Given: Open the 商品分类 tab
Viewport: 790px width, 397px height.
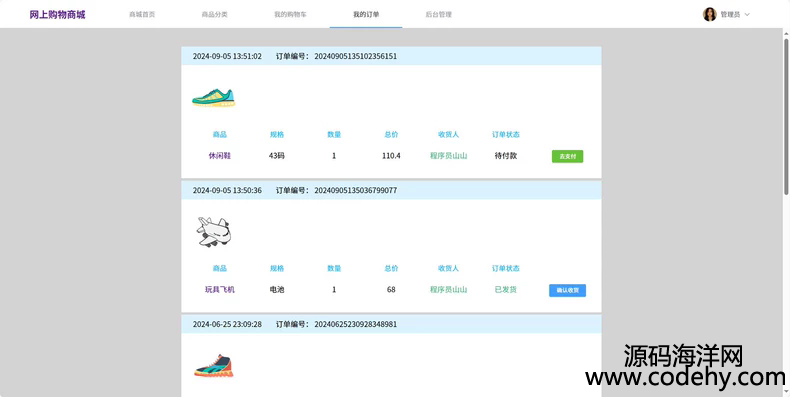Looking at the screenshot, I should tap(215, 15).
